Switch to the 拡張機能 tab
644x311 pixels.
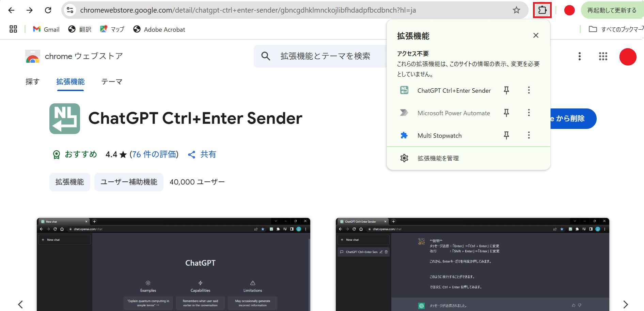(70, 82)
